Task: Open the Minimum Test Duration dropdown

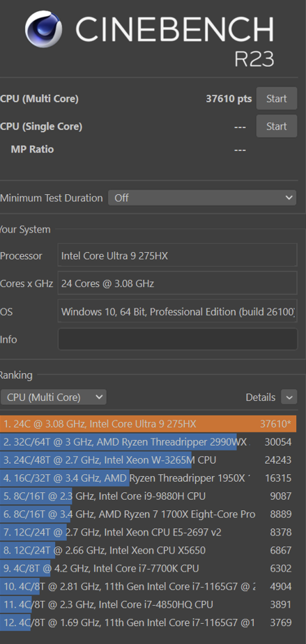Action: pyautogui.click(x=202, y=198)
